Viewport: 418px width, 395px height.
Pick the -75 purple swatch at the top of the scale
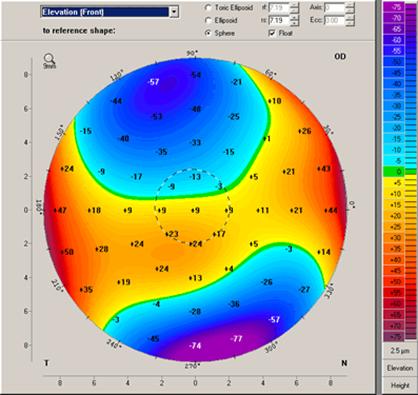click(x=394, y=7)
